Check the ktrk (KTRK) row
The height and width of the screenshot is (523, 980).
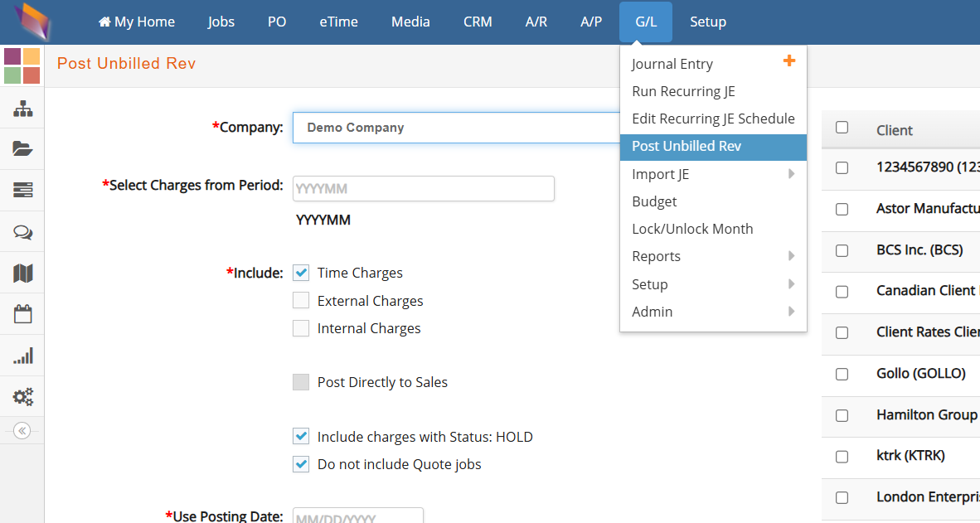click(842, 457)
